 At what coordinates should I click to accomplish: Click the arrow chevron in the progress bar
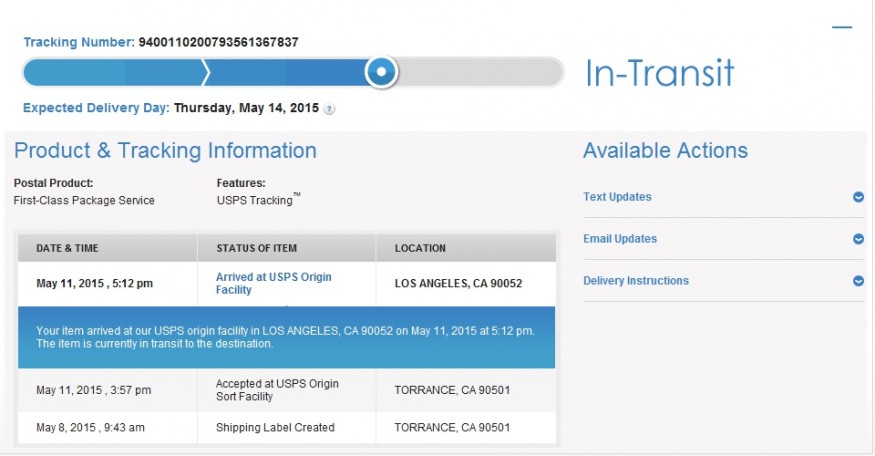tap(205, 72)
